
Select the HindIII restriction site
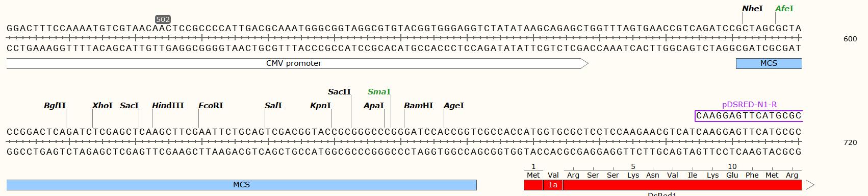click(168, 106)
